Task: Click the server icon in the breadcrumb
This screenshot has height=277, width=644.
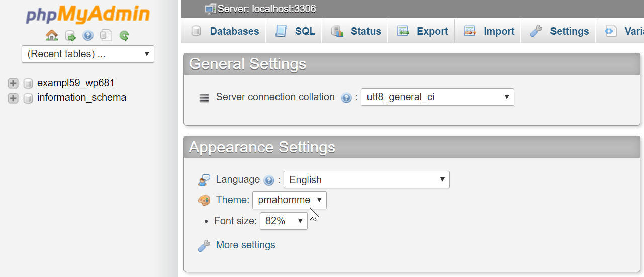Action: point(210,9)
